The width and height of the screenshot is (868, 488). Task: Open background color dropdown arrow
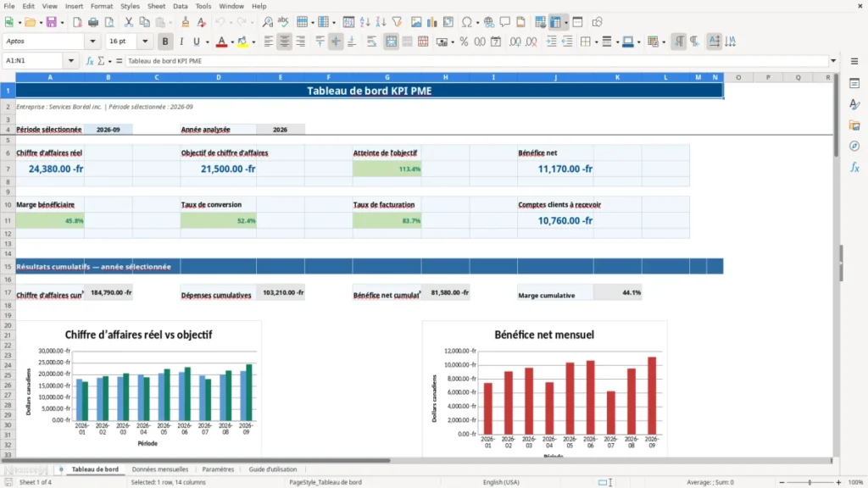click(253, 42)
